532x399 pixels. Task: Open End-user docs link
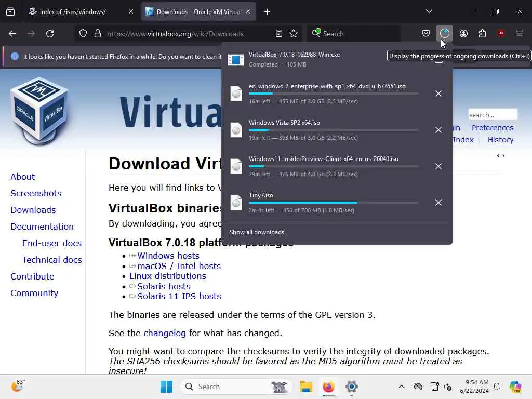[x=51, y=243]
